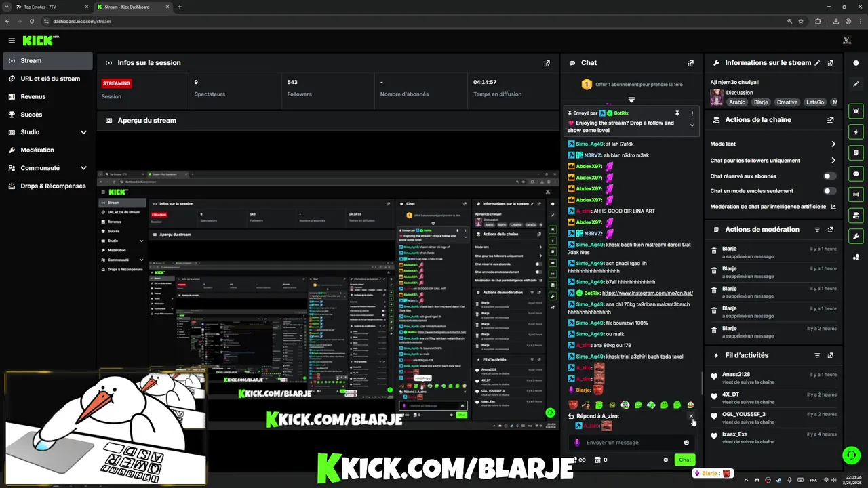Screen dimensions: 868x488
Task: Close the reply to A_ziro banner
Action: point(691,416)
